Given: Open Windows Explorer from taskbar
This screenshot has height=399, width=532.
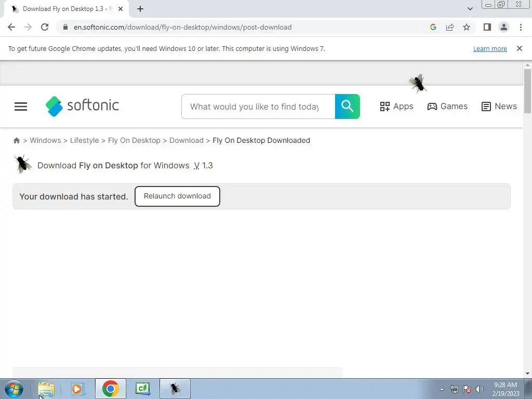Looking at the screenshot, I should [x=46, y=389].
